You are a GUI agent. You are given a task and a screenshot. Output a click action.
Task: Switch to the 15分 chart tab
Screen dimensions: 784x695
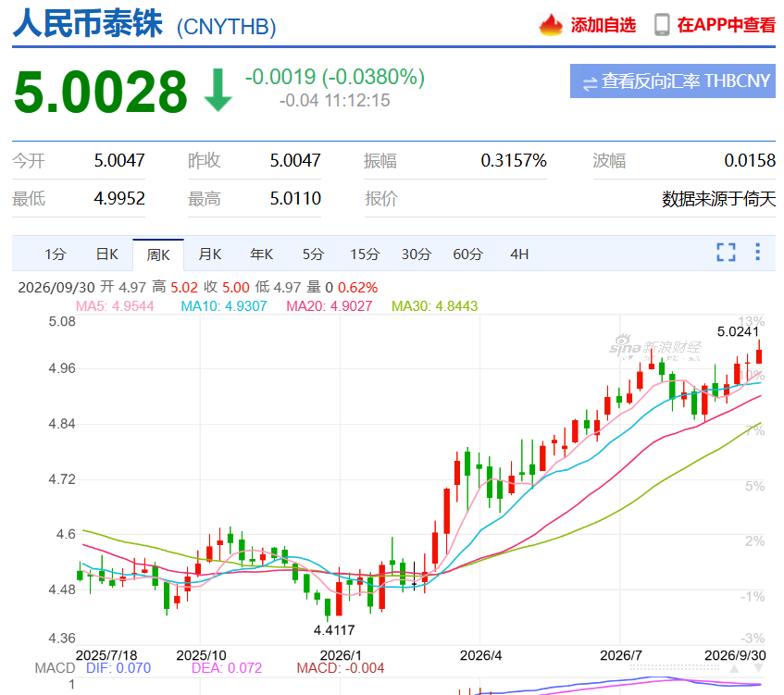pos(365,254)
